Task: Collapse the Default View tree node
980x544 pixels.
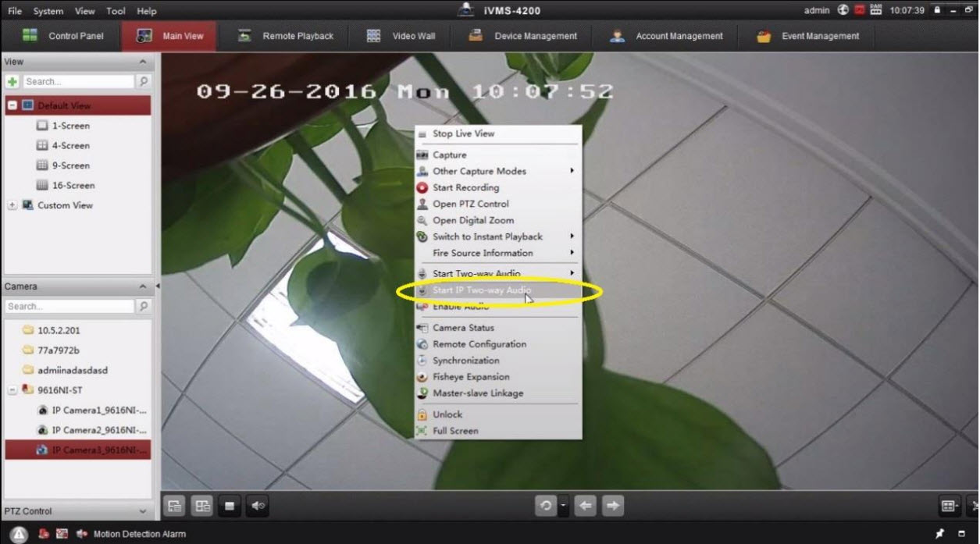Action: [x=12, y=105]
